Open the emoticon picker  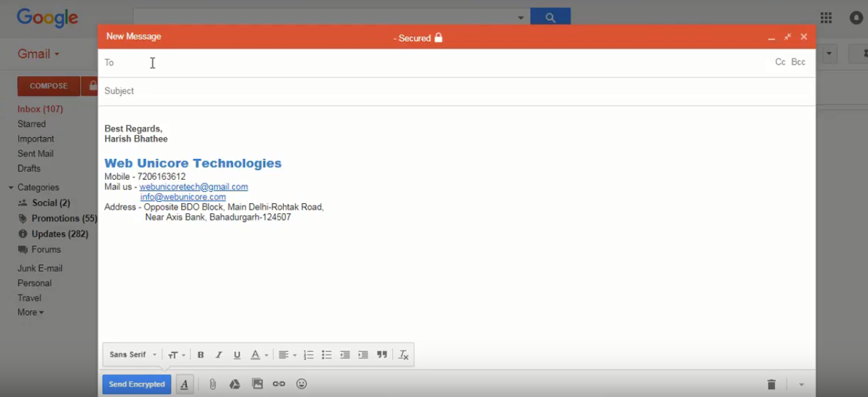301,384
